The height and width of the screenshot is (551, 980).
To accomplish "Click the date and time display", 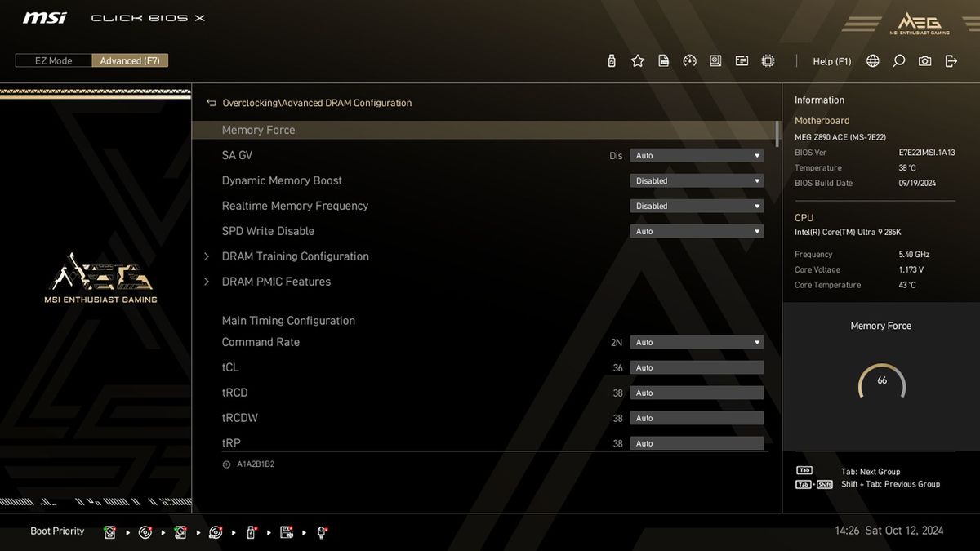I will (x=889, y=531).
